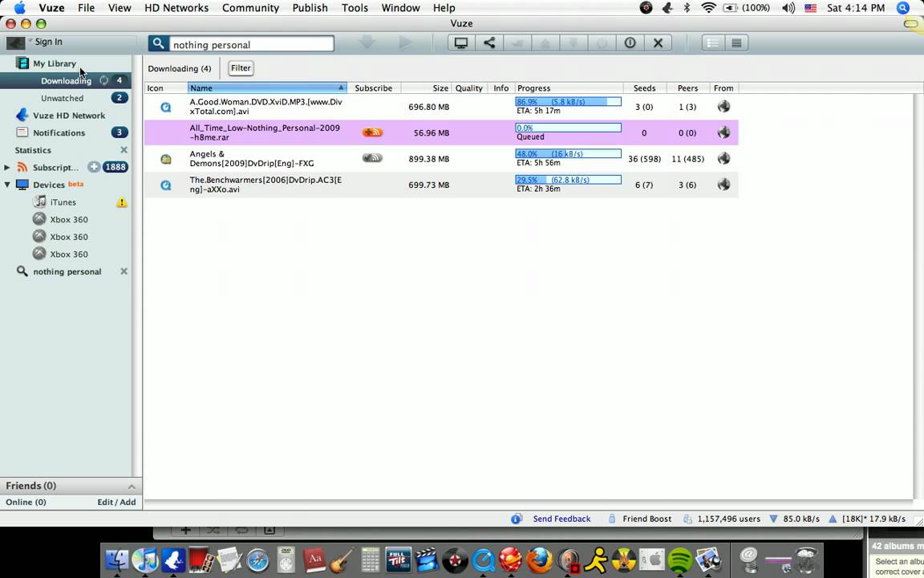
Task: Switch to detailed list view icon
Action: coord(736,43)
